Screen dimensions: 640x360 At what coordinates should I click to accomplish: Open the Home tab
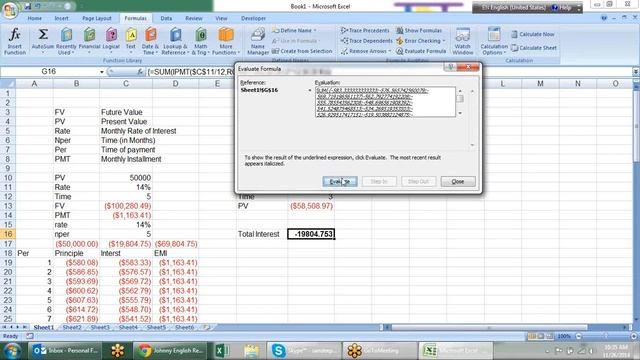pyautogui.click(x=34, y=18)
